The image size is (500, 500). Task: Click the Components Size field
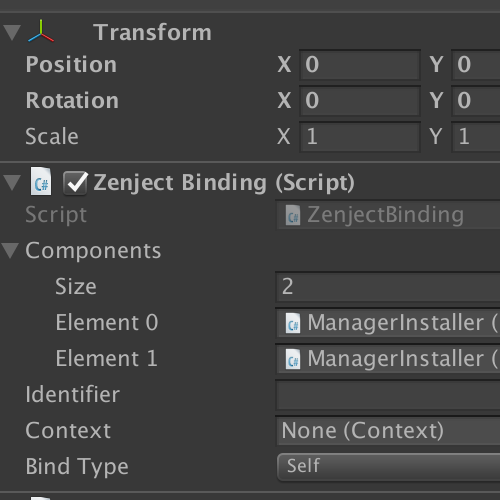[x=388, y=287]
